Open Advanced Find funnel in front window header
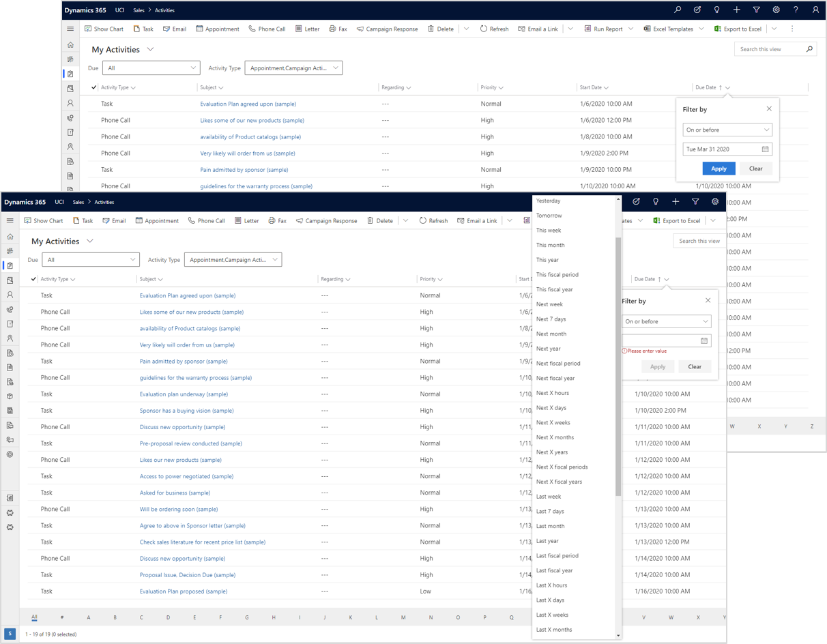 [695, 202]
